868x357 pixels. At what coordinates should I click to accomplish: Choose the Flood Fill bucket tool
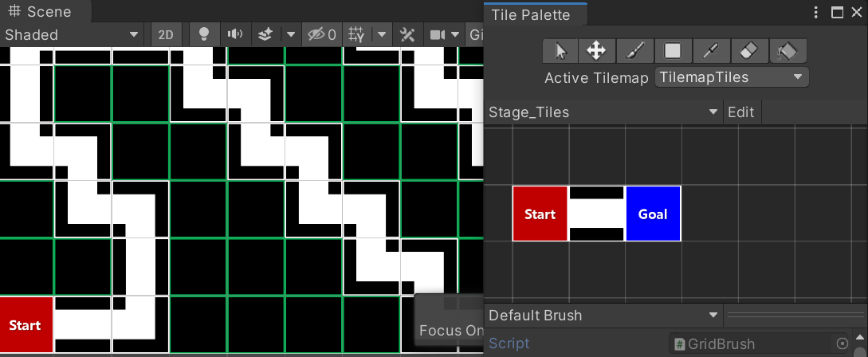coord(787,51)
